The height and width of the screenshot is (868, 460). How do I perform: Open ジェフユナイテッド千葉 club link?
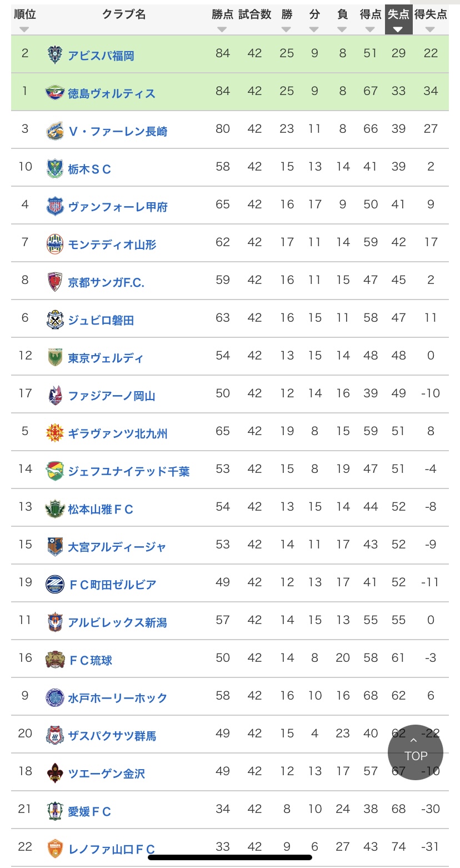click(129, 471)
